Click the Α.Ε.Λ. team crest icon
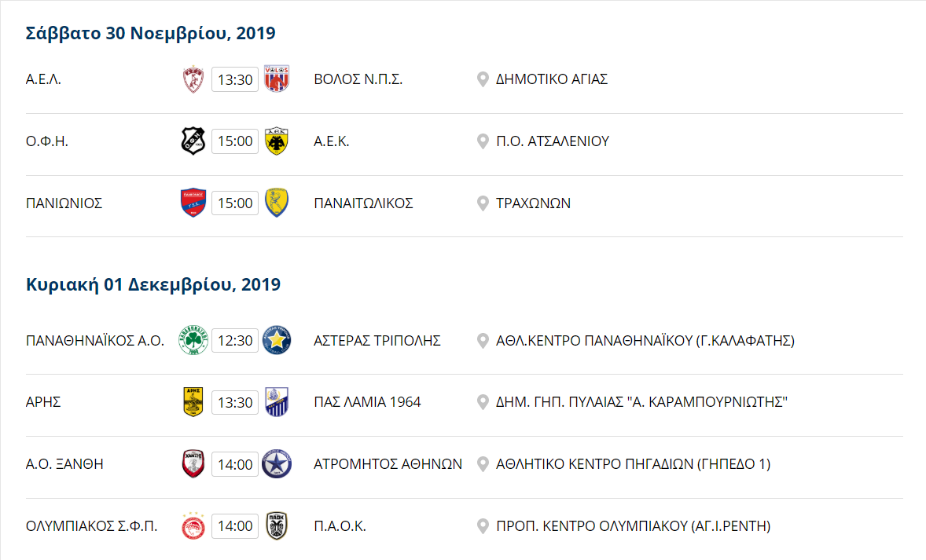The width and height of the screenshot is (926, 560). pos(193,79)
